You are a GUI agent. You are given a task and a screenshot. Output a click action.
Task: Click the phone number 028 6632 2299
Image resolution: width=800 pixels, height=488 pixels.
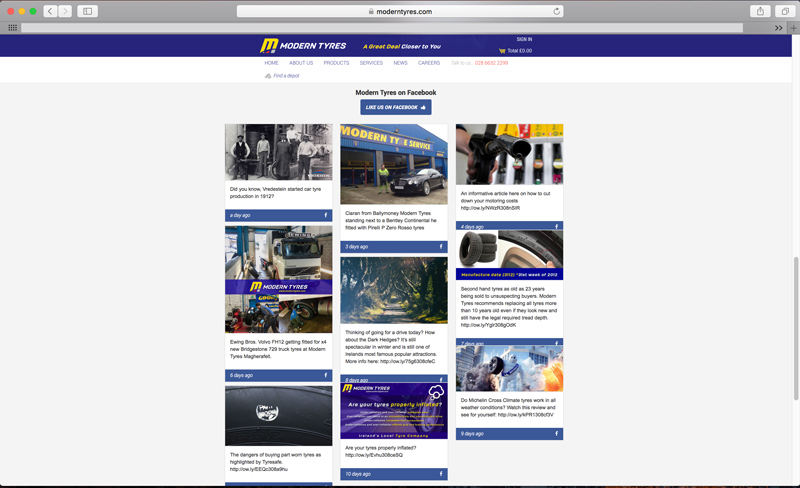pyautogui.click(x=491, y=63)
